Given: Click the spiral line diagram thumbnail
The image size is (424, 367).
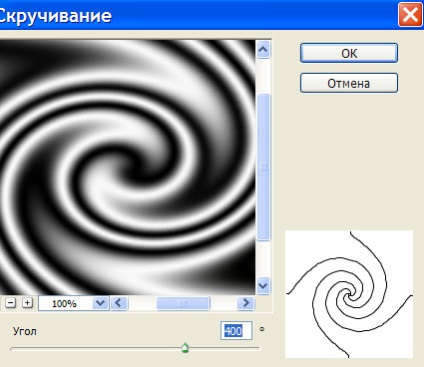Looking at the screenshot, I should (x=349, y=294).
